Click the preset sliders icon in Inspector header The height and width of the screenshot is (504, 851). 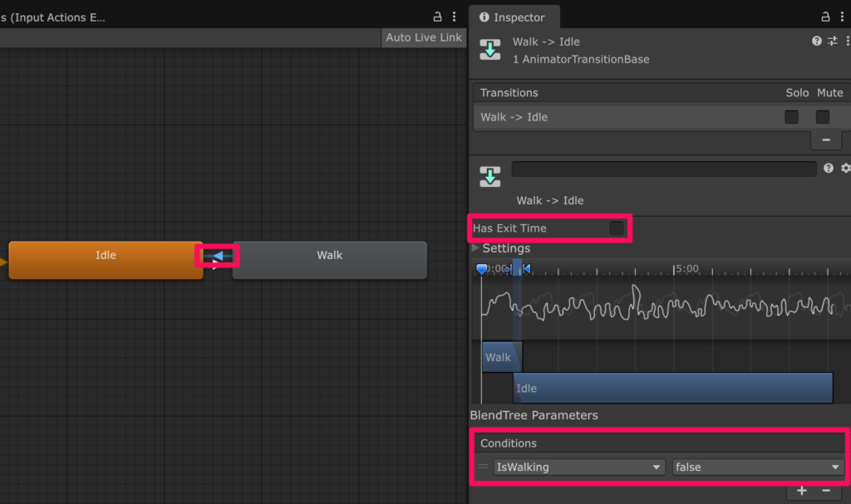point(833,41)
